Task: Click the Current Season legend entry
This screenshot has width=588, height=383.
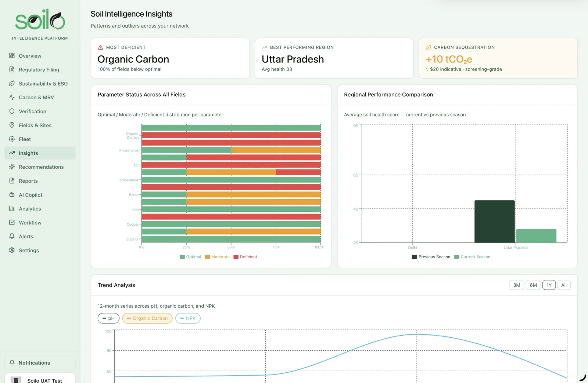Action: point(472,257)
